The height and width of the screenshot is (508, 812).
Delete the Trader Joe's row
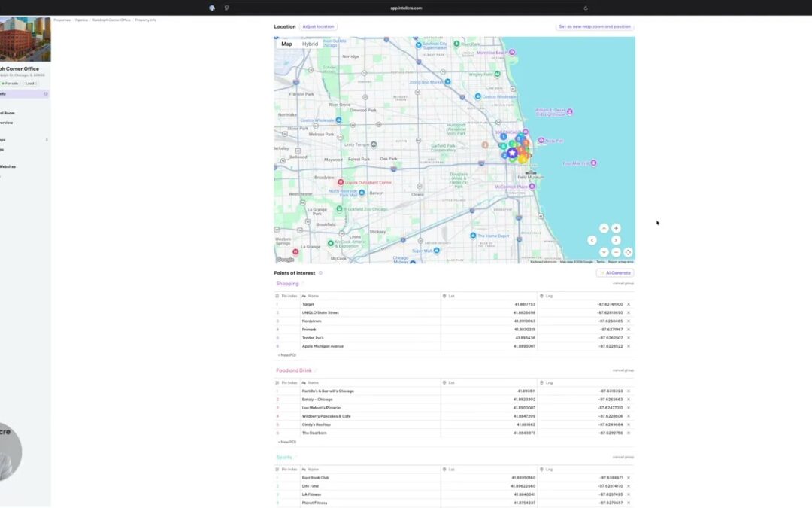(628, 338)
